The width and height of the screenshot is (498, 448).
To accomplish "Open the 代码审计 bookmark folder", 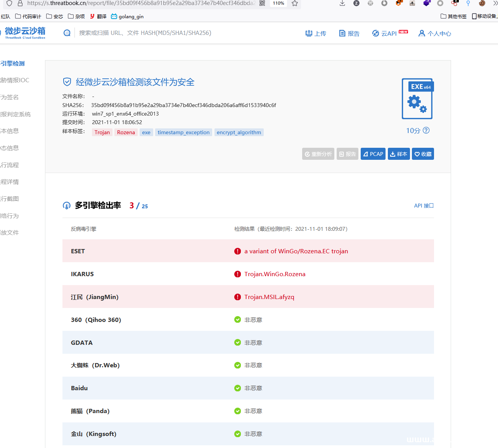I will [28, 16].
